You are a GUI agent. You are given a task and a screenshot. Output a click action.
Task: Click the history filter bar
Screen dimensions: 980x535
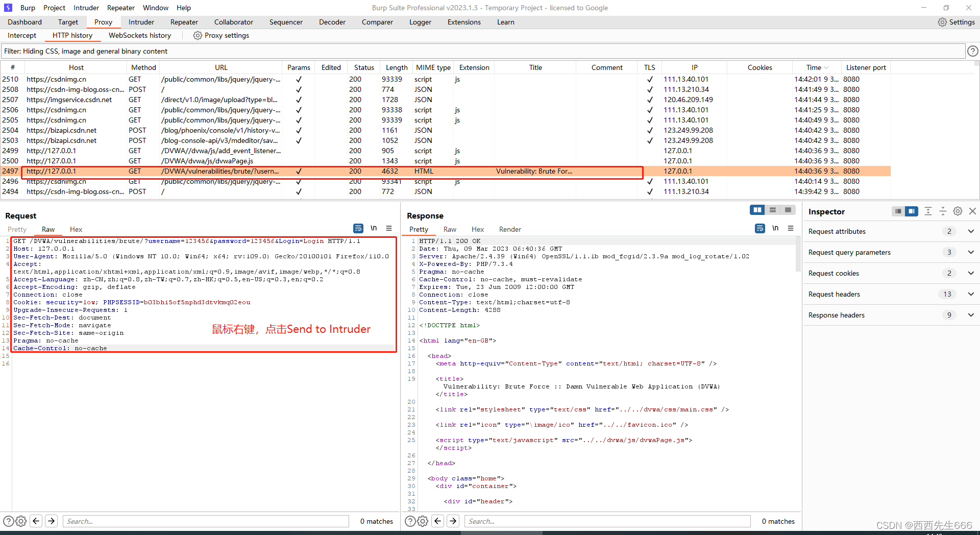click(x=483, y=51)
